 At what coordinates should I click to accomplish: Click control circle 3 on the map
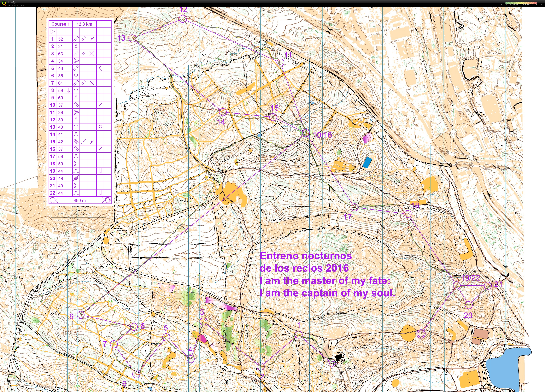coord(203,321)
